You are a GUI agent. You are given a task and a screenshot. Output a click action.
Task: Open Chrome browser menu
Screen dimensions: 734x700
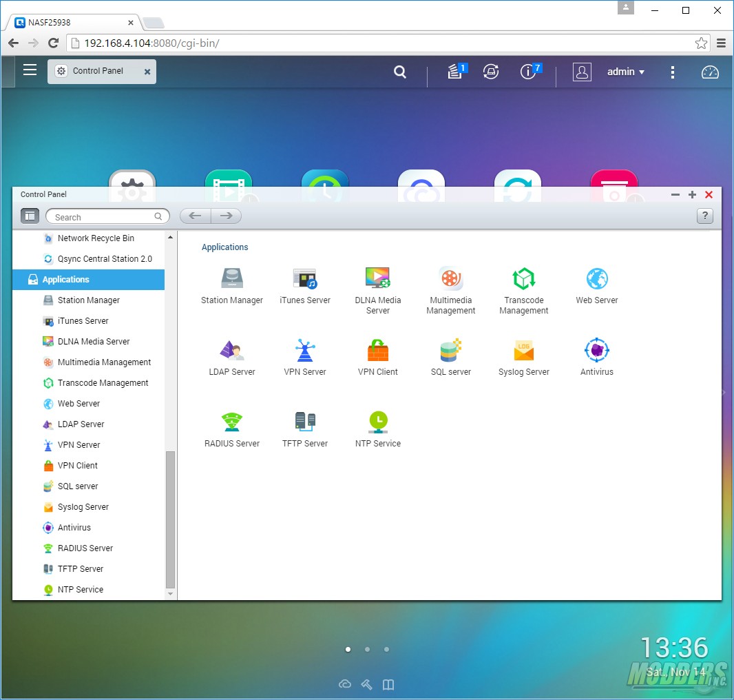click(722, 43)
